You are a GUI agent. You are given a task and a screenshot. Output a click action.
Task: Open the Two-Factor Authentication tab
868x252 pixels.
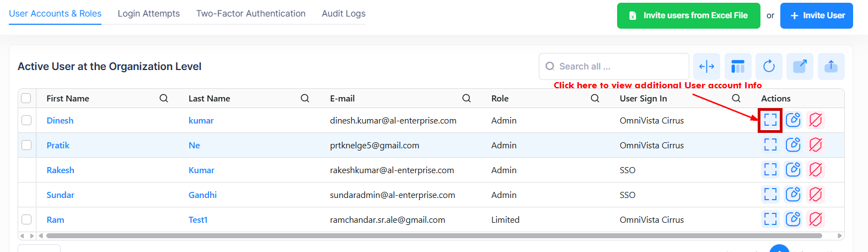click(251, 13)
